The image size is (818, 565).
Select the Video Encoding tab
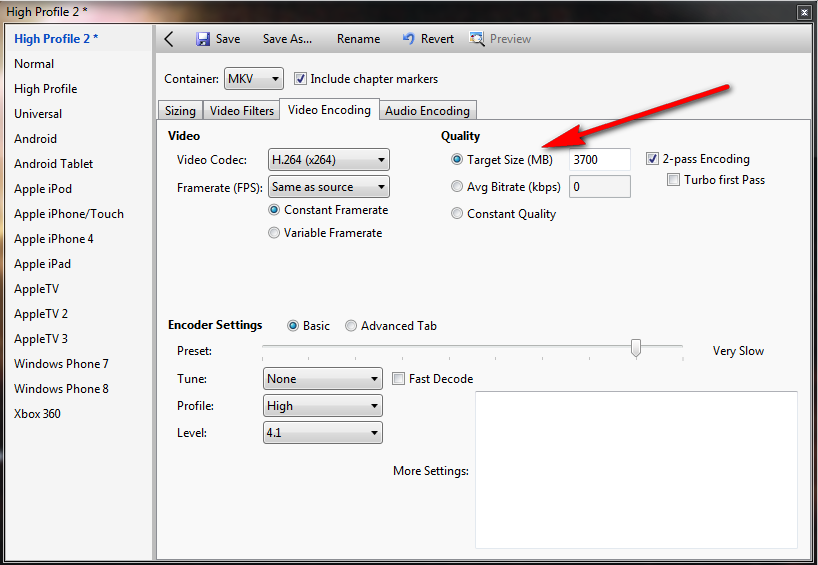click(x=329, y=110)
